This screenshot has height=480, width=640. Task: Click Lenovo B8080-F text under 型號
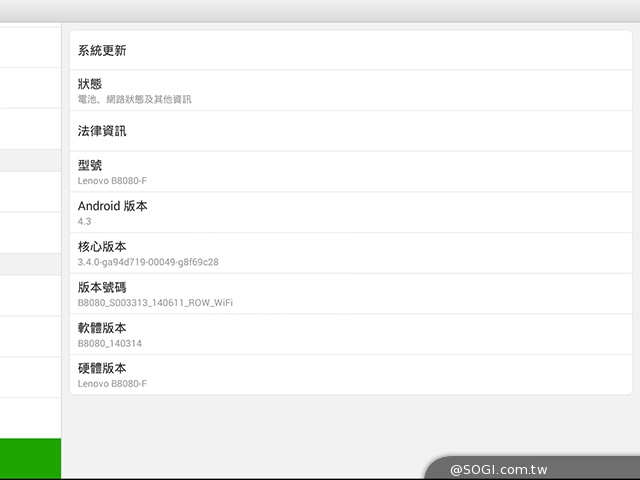[x=112, y=181]
